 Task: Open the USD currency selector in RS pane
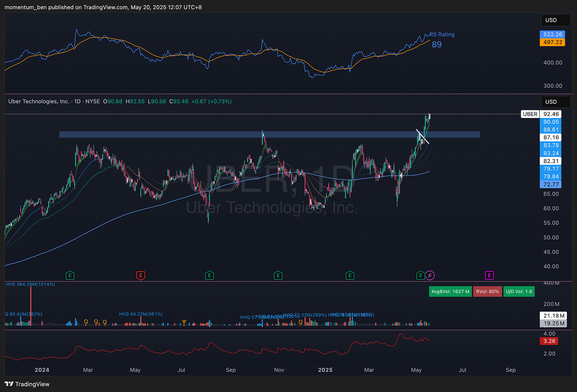(556, 20)
